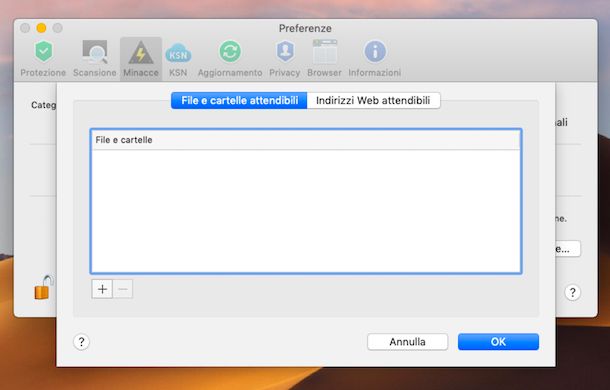This screenshot has height=390, width=610.
Task: Open the Informazioni pane
Action: 375,58
